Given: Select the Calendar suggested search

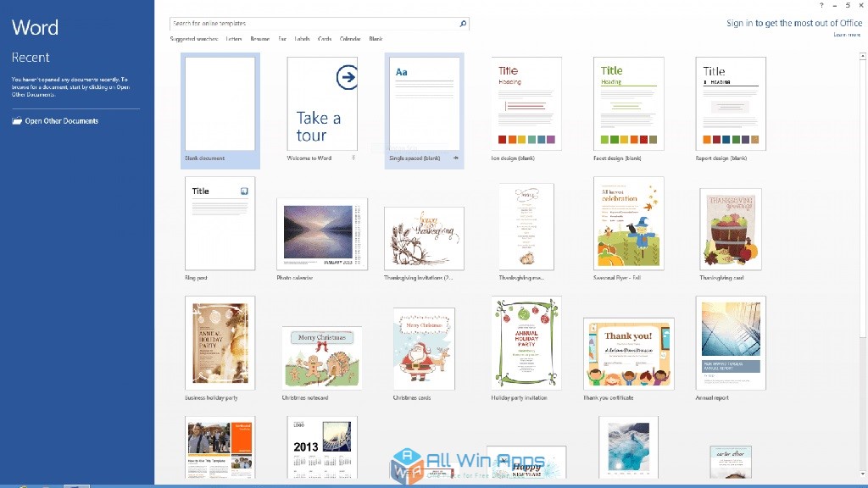Looking at the screenshot, I should pos(350,39).
